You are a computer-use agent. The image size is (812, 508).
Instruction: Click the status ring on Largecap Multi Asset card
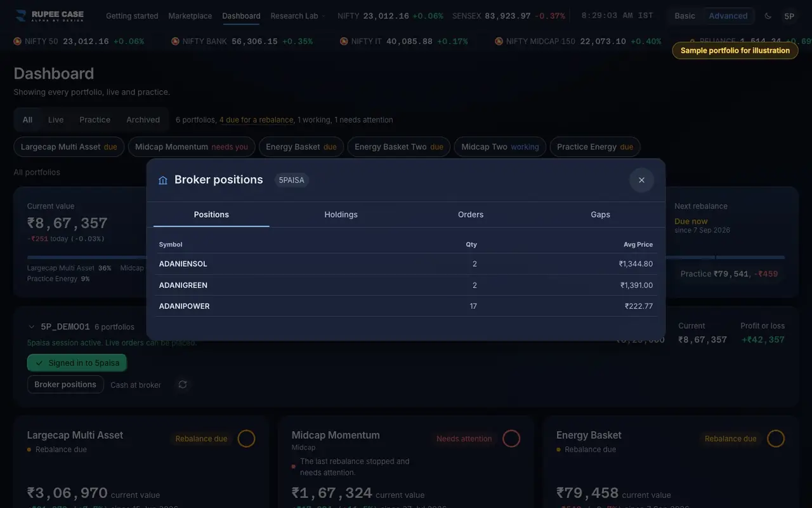[246, 439]
